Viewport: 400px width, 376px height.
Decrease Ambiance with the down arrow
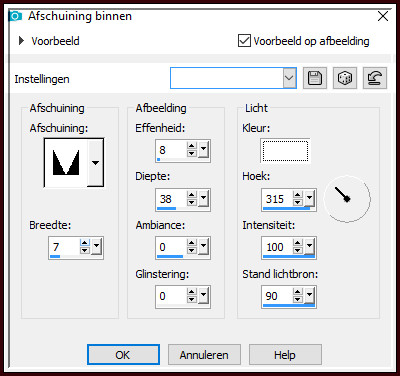pyautogui.click(x=191, y=250)
